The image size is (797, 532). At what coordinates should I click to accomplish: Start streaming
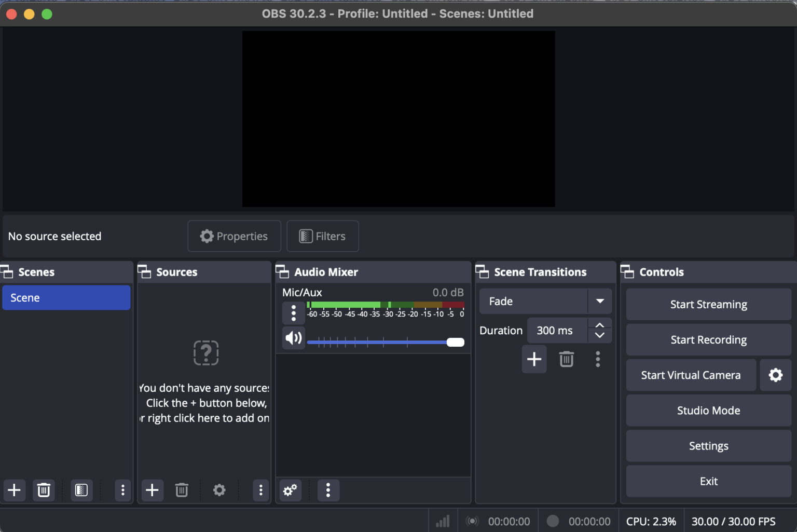[708, 304]
